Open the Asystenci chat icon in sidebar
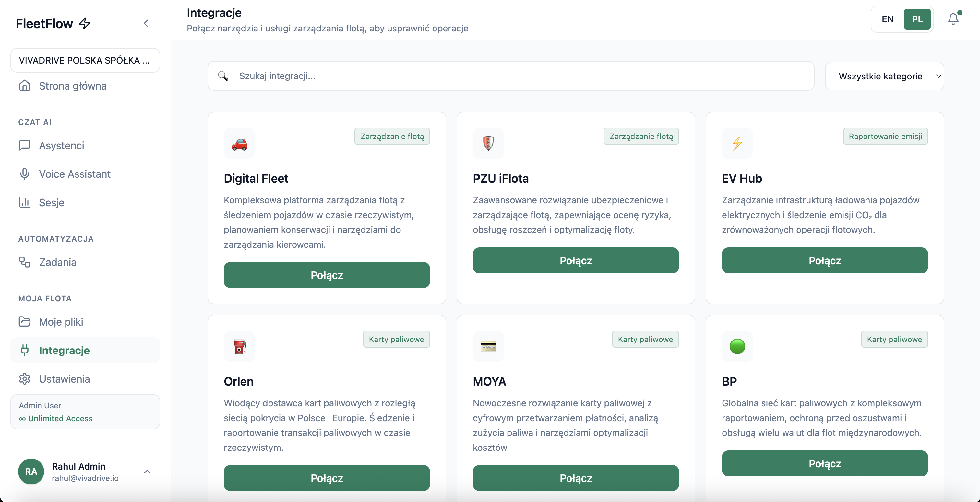The image size is (980, 502). tap(24, 145)
